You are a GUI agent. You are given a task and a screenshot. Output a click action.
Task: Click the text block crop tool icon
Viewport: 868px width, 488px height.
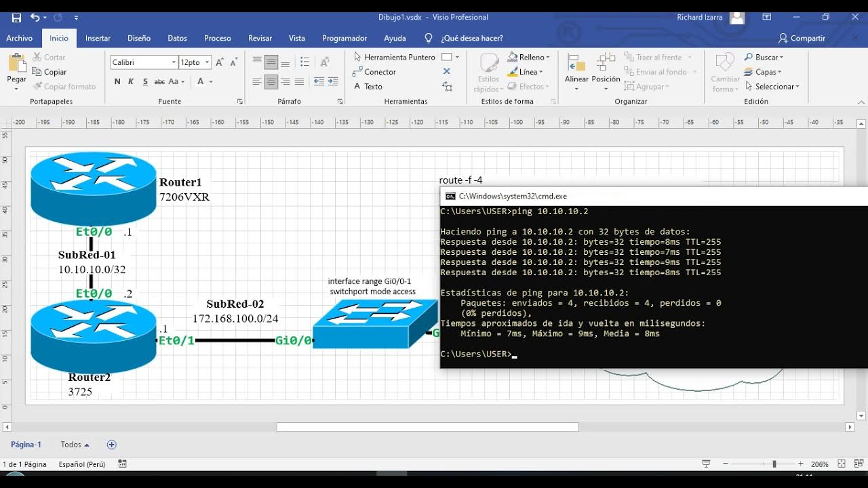446,86
